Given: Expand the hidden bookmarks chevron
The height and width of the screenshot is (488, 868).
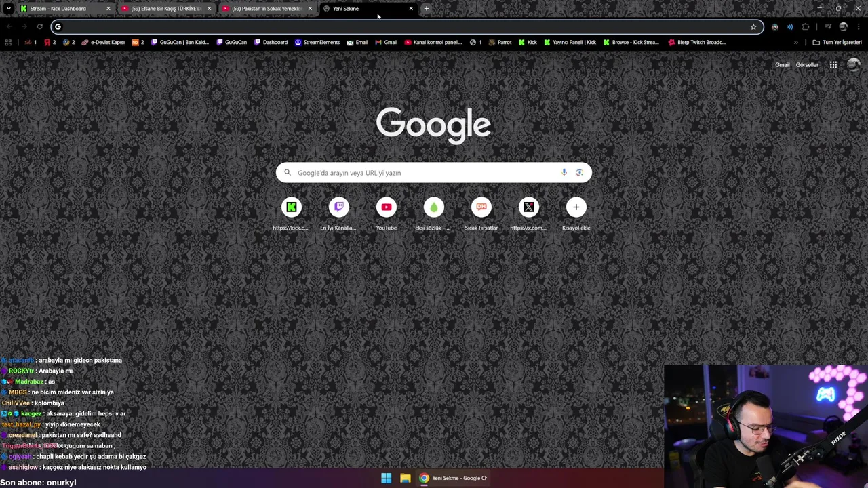Looking at the screenshot, I should pos(796,42).
